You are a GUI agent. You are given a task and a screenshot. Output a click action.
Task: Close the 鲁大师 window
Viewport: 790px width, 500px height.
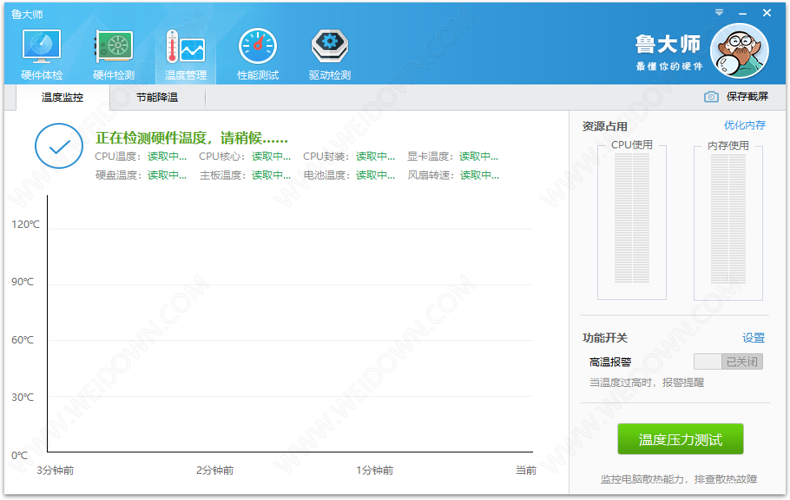[x=767, y=13]
